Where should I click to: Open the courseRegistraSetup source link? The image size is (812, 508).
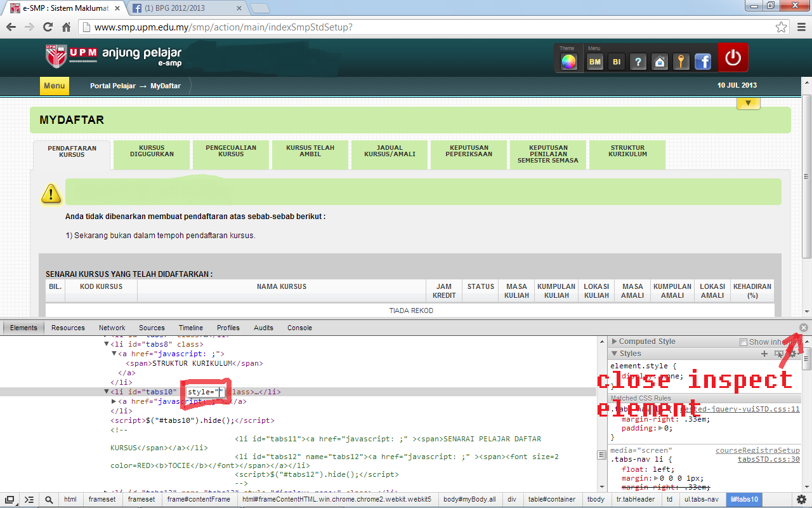757,450
